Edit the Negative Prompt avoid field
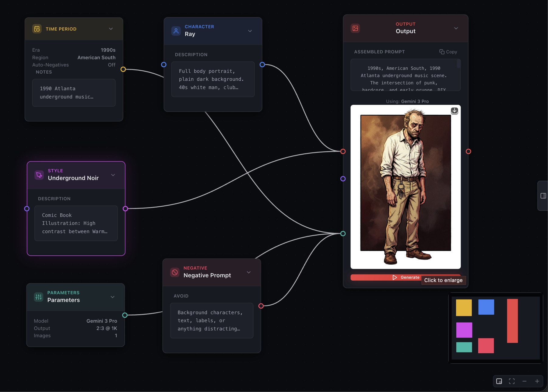 tap(212, 320)
